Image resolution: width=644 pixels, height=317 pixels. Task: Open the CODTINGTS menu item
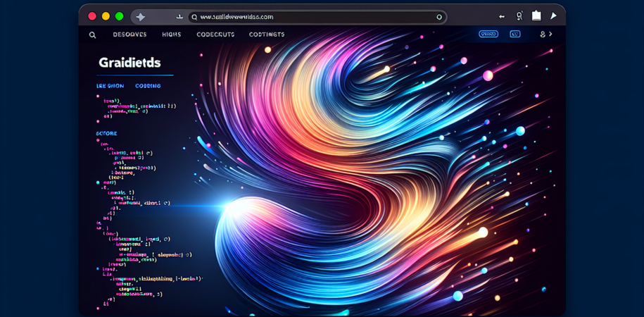pyautogui.click(x=267, y=35)
